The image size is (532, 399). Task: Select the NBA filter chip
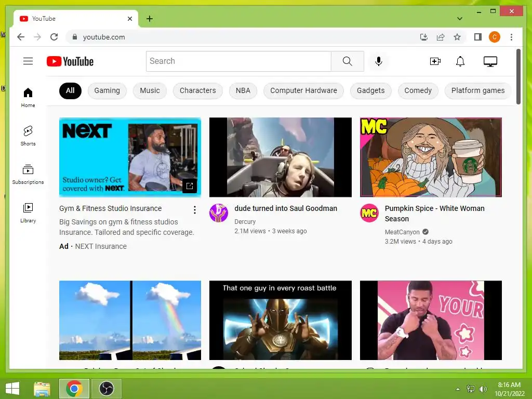coord(243,90)
